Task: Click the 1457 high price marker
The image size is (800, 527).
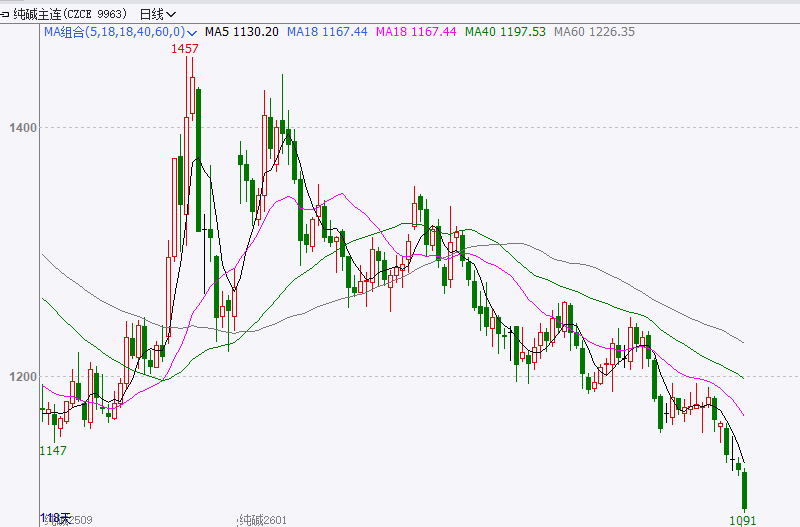Action: coord(184,48)
